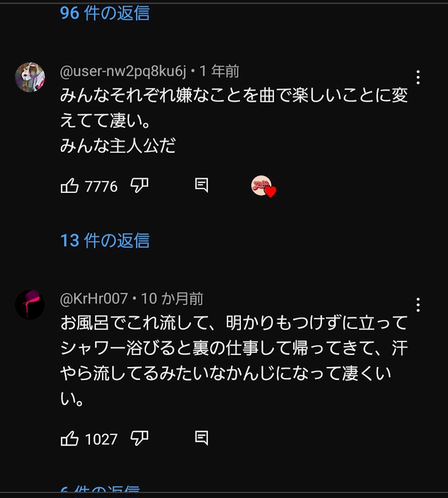
Task: Open the three-dot menu on the @KrHr007 comment
Action: (418, 305)
